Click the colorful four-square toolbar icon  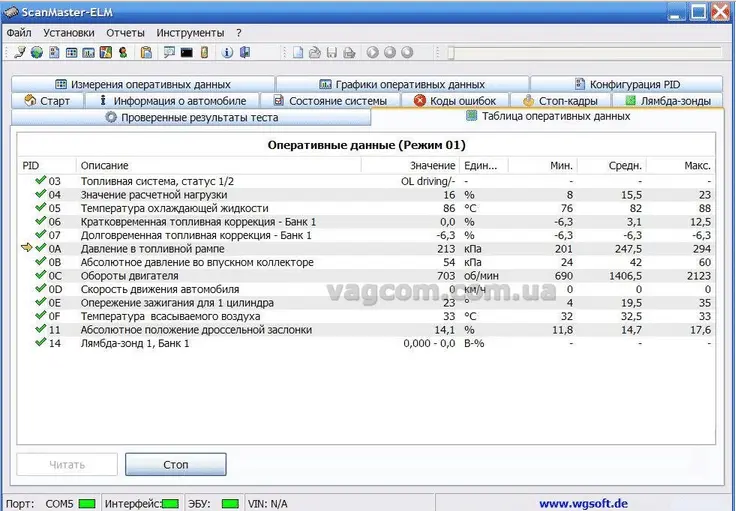coord(106,52)
